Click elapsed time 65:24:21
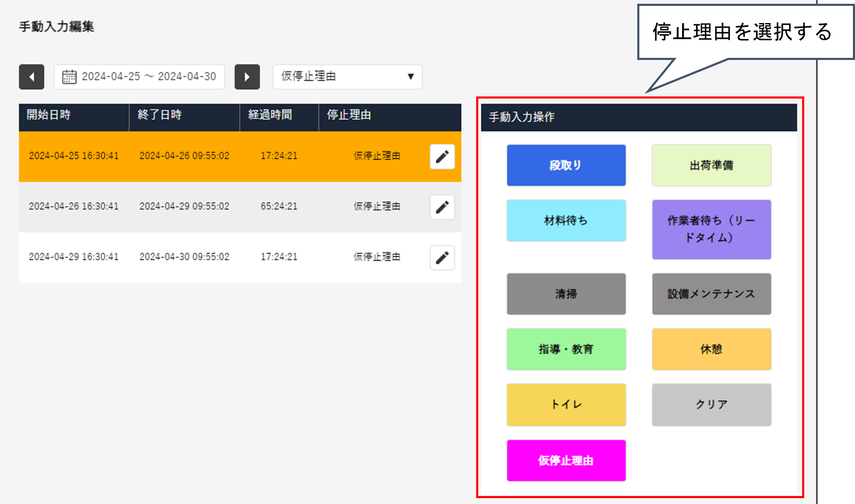855x504 pixels. click(279, 206)
